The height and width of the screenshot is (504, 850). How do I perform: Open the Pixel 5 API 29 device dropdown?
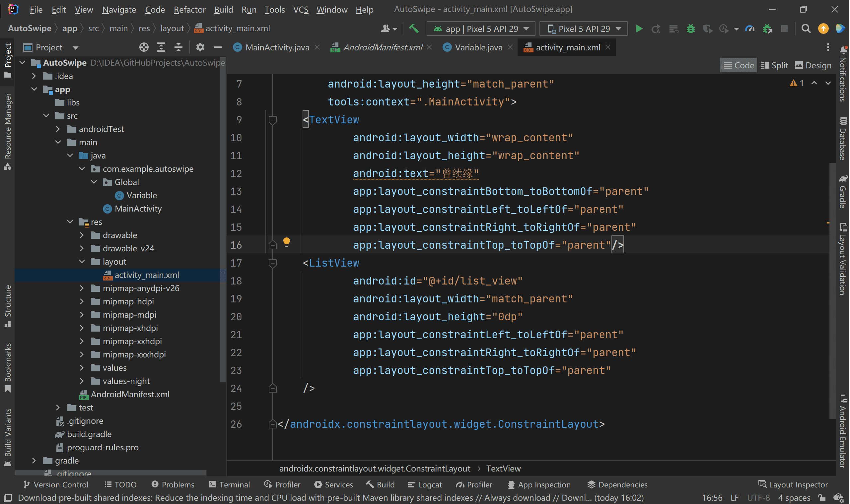point(584,29)
